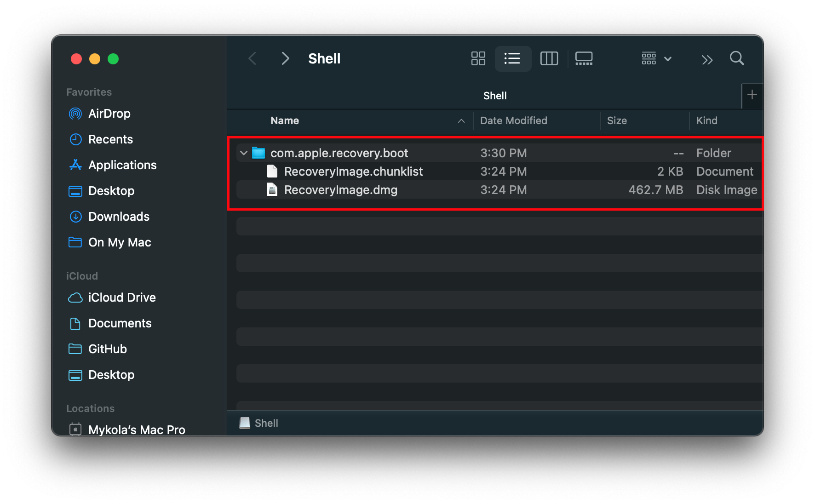Switch to column view
815x504 pixels.
549,58
